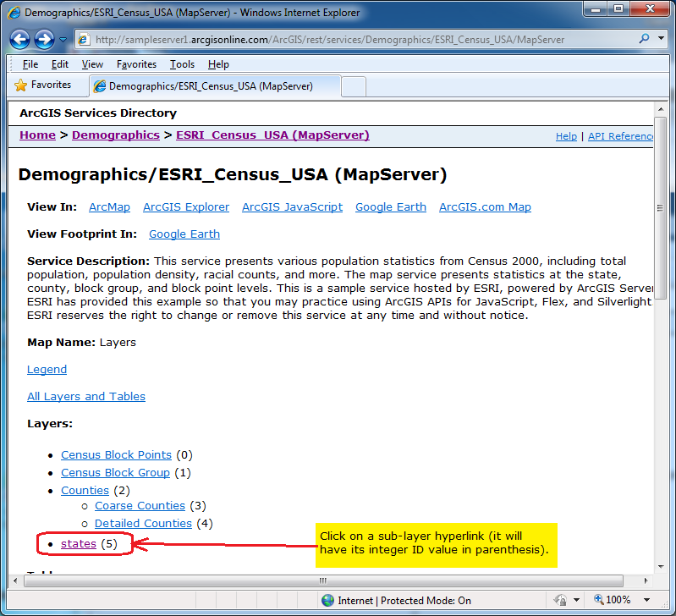This screenshot has height=616, width=676.
Task: Click the vertical scrollbar up arrow
Action: tap(661, 109)
